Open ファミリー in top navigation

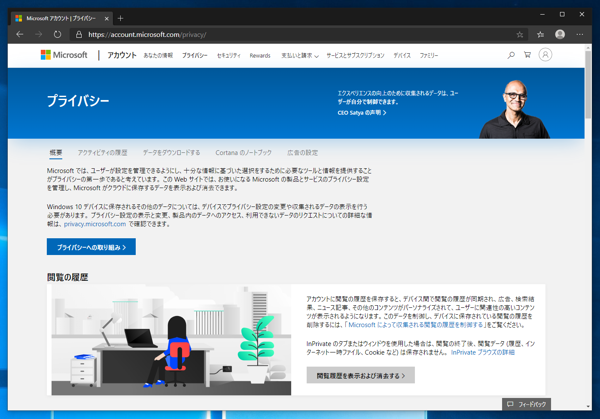click(x=429, y=55)
